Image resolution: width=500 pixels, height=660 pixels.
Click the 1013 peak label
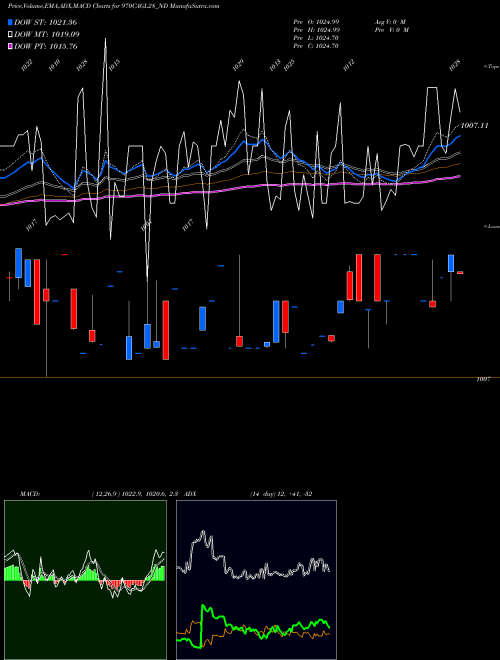point(275,65)
